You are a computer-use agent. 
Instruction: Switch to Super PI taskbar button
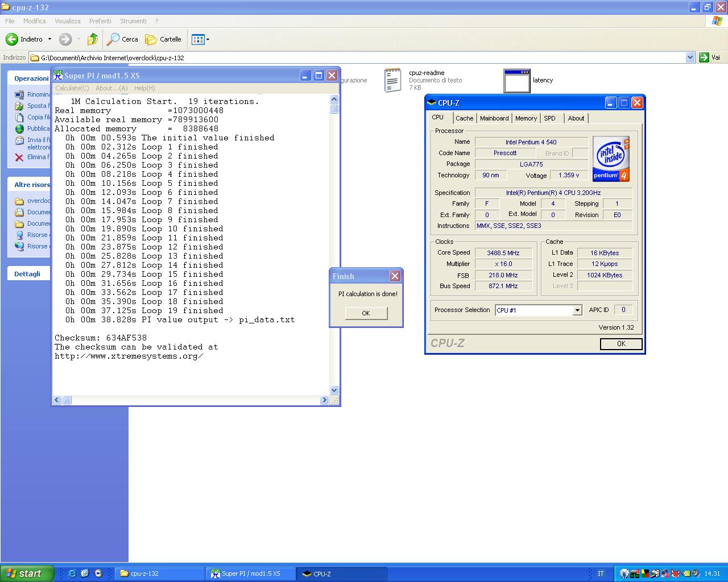pos(251,573)
